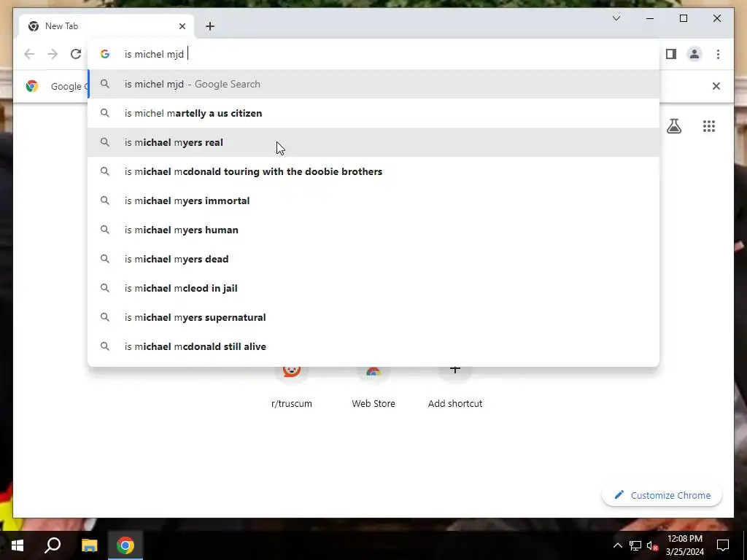Click the browser back arrow
The height and width of the screenshot is (560, 747).
pos(29,54)
